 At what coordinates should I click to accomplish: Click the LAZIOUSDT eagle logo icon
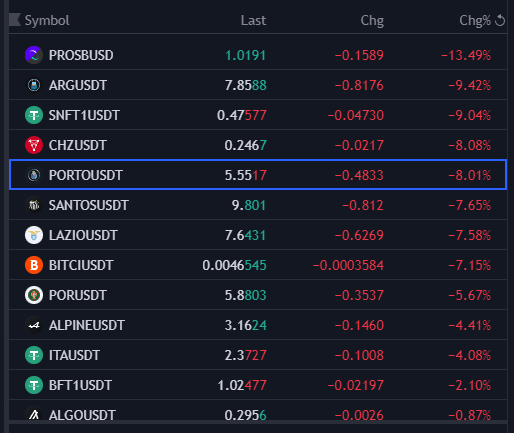point(34,235)
